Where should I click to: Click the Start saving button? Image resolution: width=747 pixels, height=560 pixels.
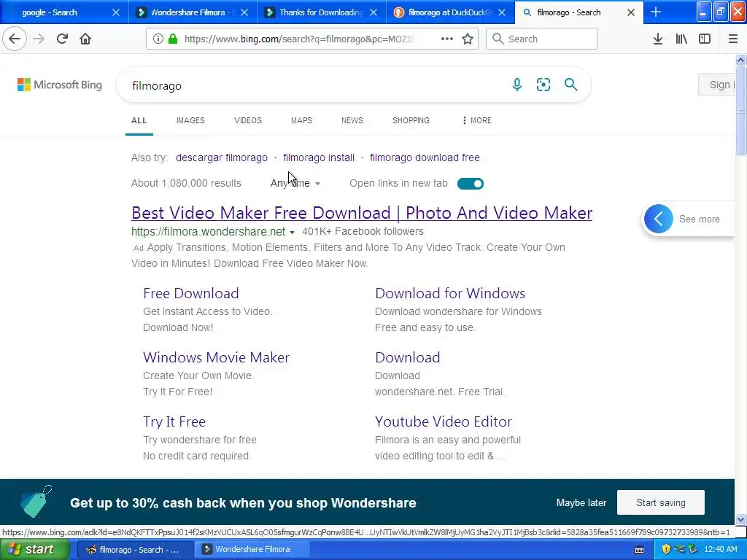click(x=661, y=502)
